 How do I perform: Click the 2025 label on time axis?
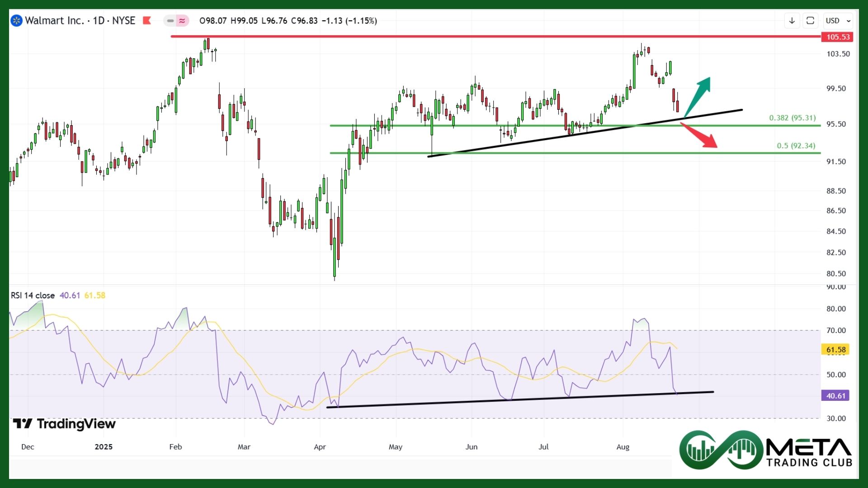[104, 447]
